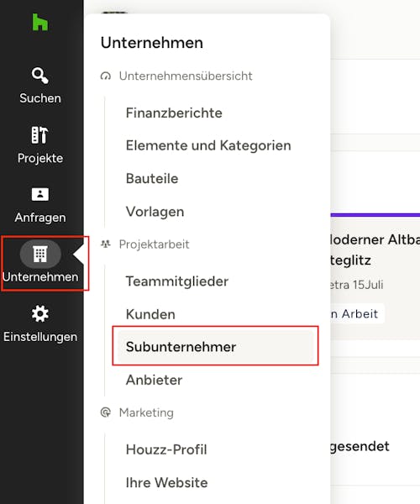Viewport: 420px width, 504px height.
Task: Select Elemente und Kategorien entry
Action: [208, 145]
